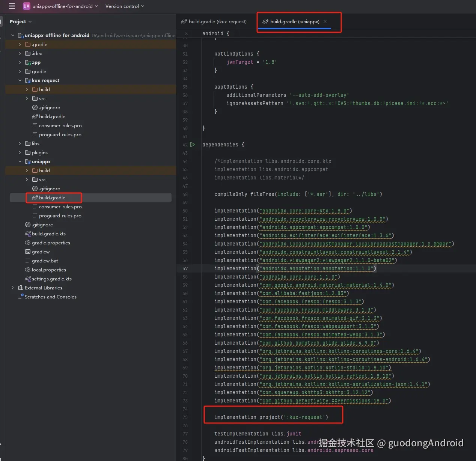
Task: Open the uniappx-offline-for-android project dropdown
Action: pyautogui.click(x=65, y=6)
